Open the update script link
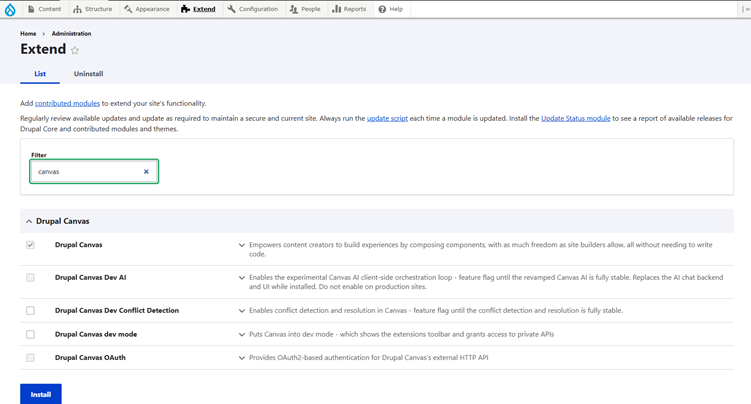This screenshot has height=404, width=751. pyautogui.click(x=387, y=118)
